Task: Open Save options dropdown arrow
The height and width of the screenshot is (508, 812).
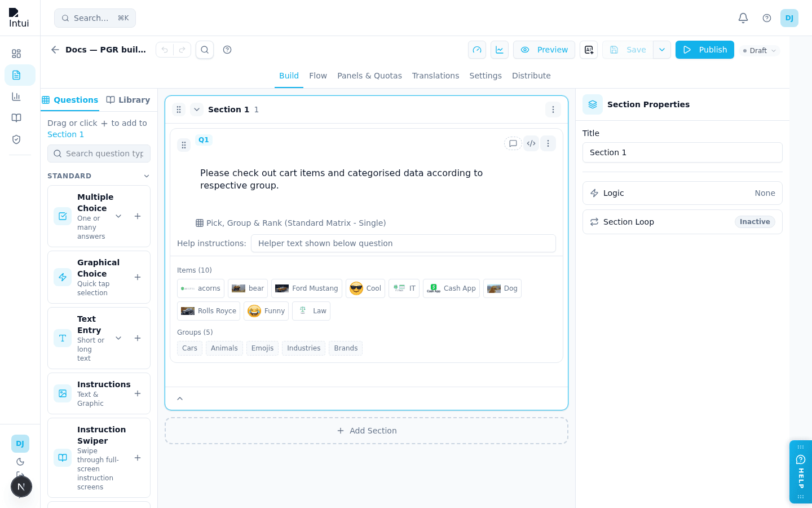Action: coord(662,50)
